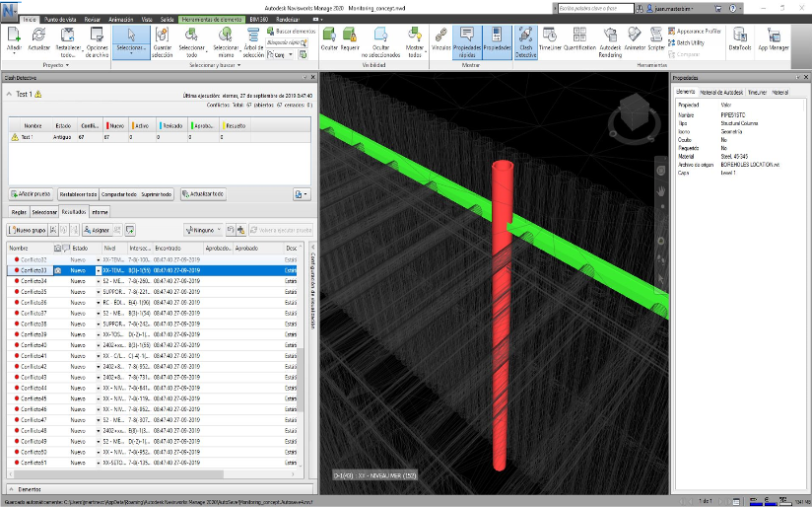This screenshot has width=812, height=507.
Task: Click Guardar selección icon
Action: (x=162, y=36)
